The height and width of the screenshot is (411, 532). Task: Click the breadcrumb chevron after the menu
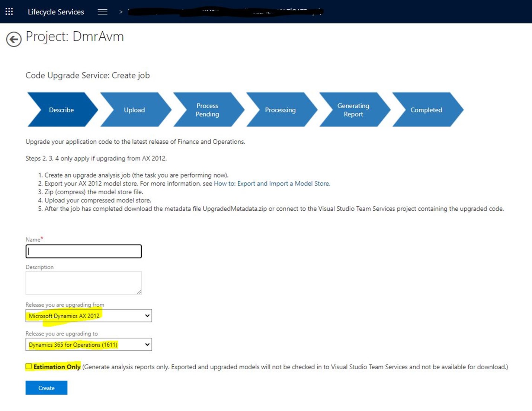(x=121, y=12)
